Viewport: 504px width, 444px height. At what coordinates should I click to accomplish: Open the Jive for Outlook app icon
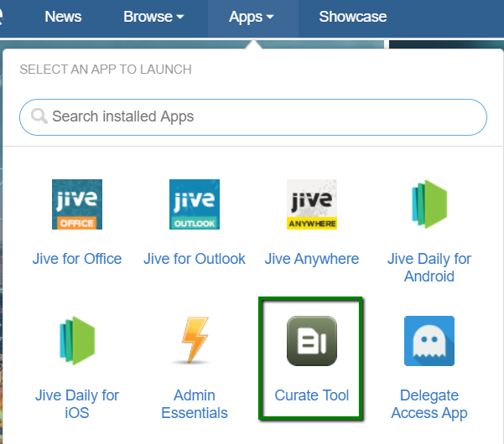pos(195,204)
